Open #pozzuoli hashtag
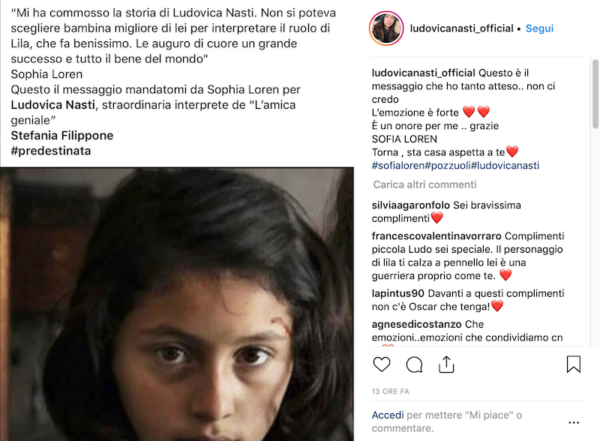The width and height of the screenshot is (600, 441). tap(447, 165)
